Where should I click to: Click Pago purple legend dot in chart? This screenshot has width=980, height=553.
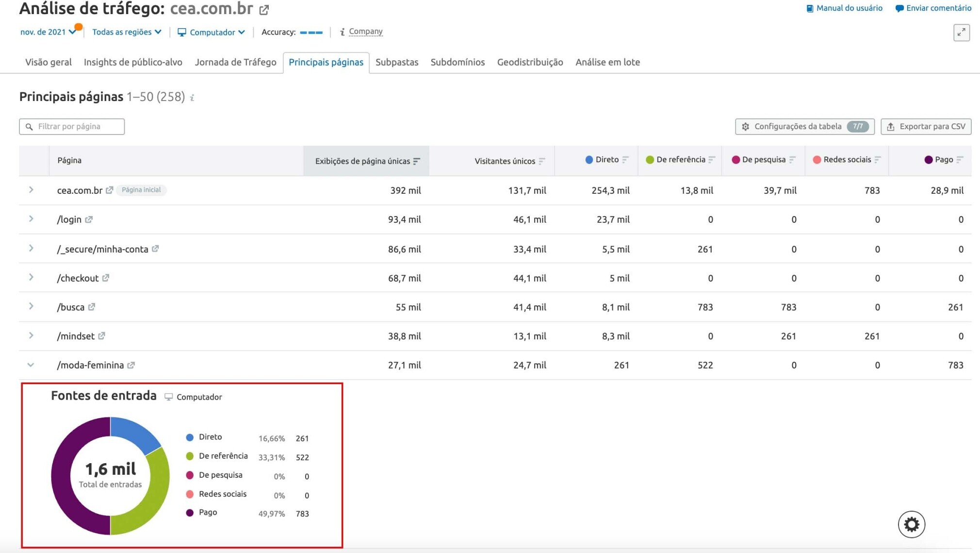[190, 513]
